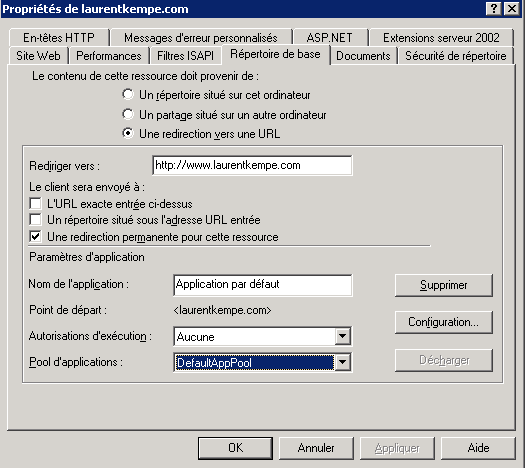The width and height of the screenshot is (525, 468).
Task: Select the Extensions serveur 2002 tab
Action: [x=441, y=37]
